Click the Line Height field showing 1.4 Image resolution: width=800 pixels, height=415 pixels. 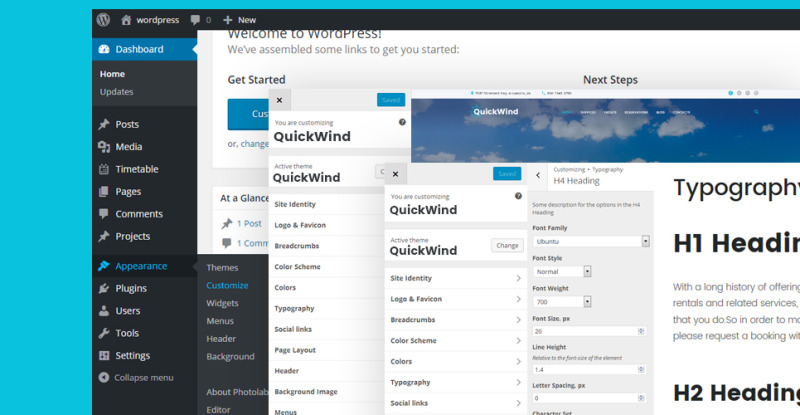[x=589, y=369]
